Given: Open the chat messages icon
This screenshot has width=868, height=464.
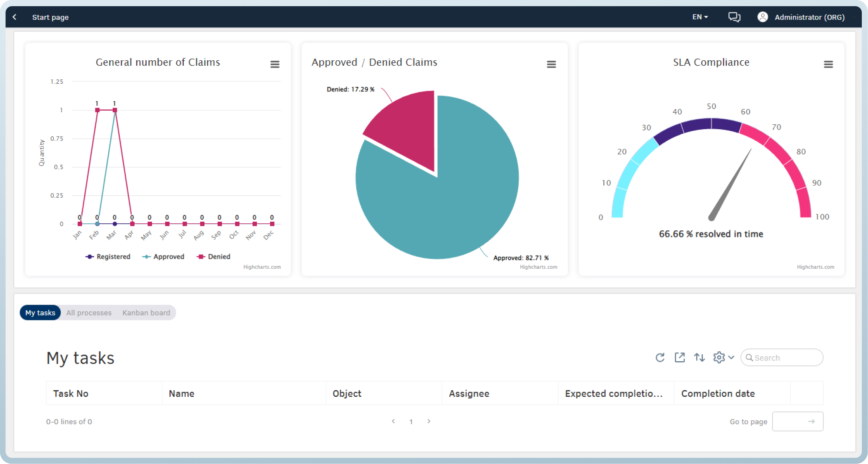Looking at the screenshot, I should click(x=734, y=17).
